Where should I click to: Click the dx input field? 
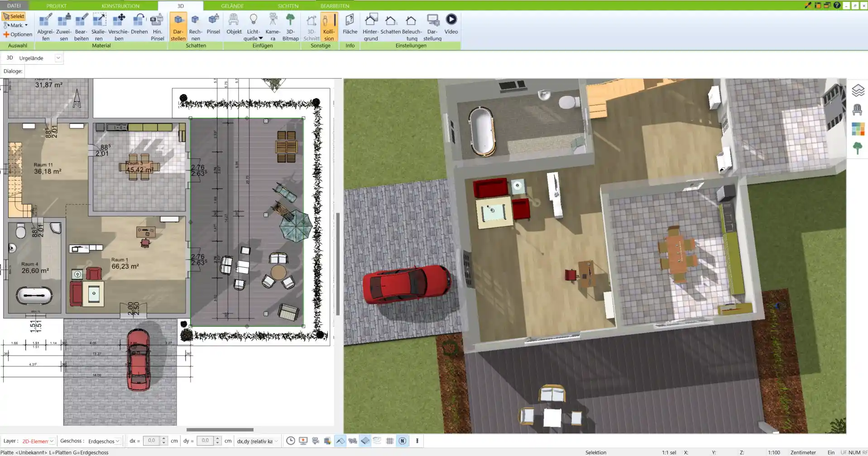tap(151, 441)
